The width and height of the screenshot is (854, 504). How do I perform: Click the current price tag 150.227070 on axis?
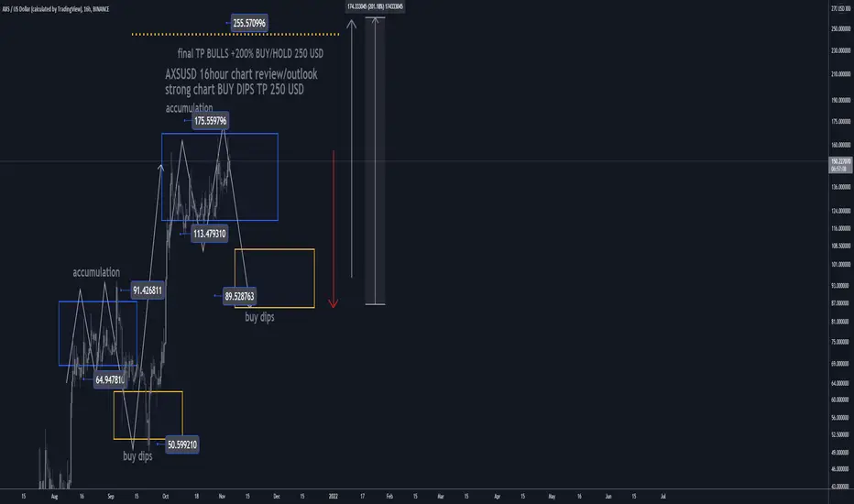tap(840, 165)
